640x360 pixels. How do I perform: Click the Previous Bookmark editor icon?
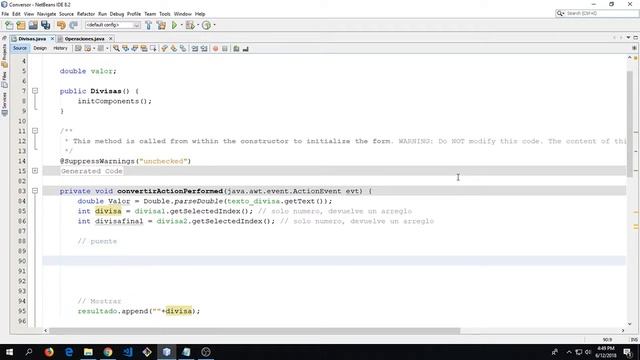pos(164,49)
